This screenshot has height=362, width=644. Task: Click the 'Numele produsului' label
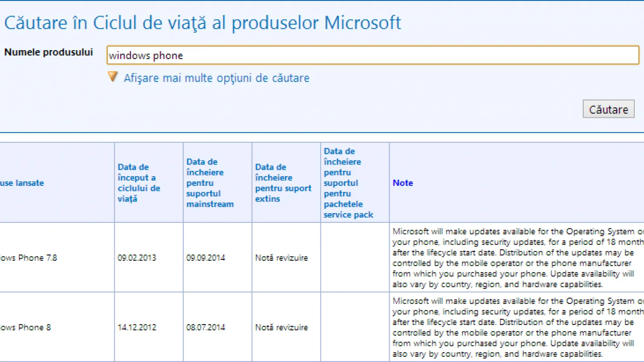(x=49, y=52)
